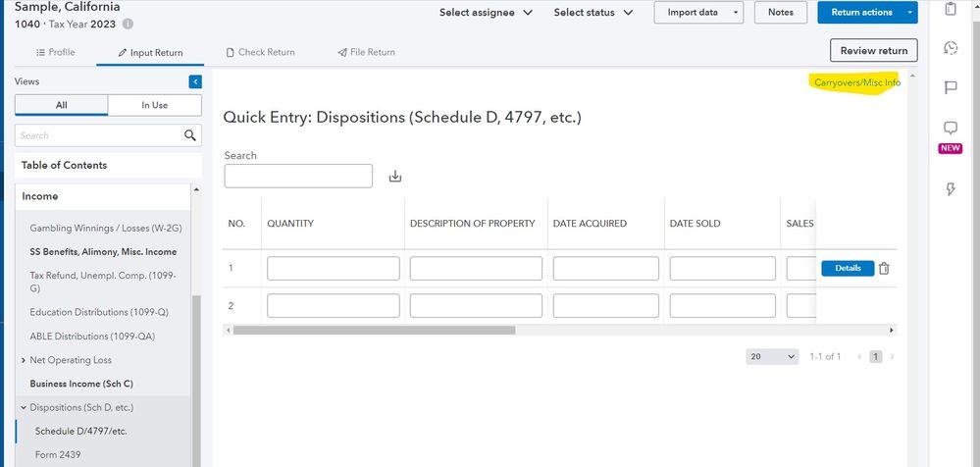This screenshot has width=980, height=467.
Task: Open the clipboard icon in the right sidebar
Action: pos(950,9)
